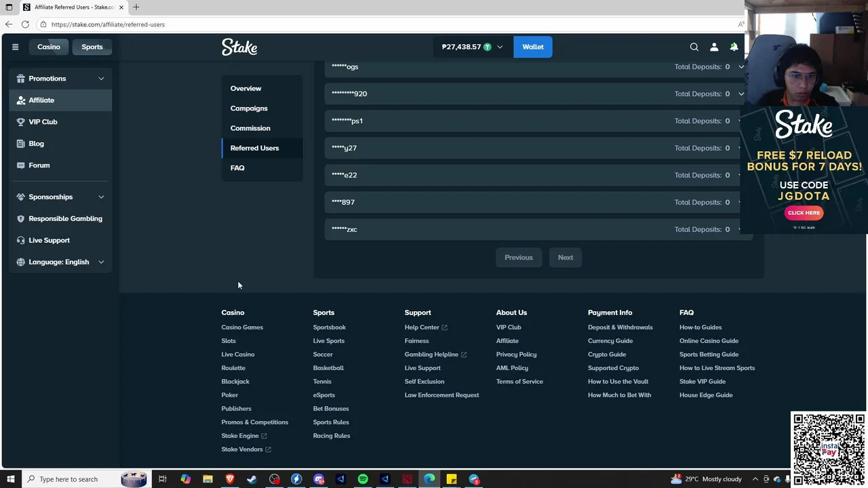Expand the referred user row ending zxc
Image resolution: width=868 pixels, height=488 pixels.
[x=538, y=229]
